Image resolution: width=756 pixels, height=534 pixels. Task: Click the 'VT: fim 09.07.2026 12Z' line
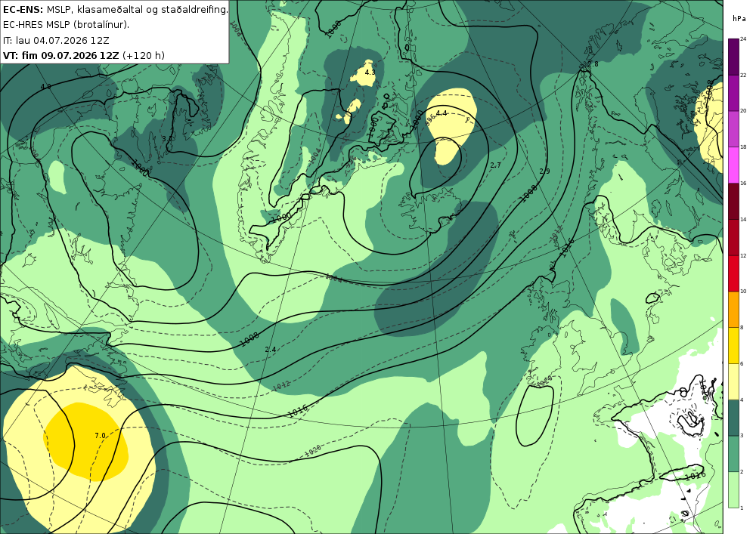[x=60, y=55]
